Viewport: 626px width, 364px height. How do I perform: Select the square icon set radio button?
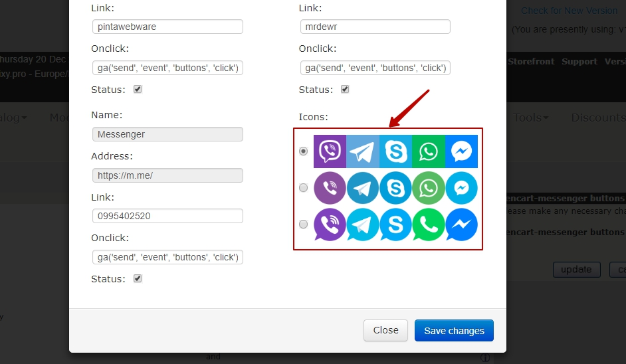tap(304, 151)
